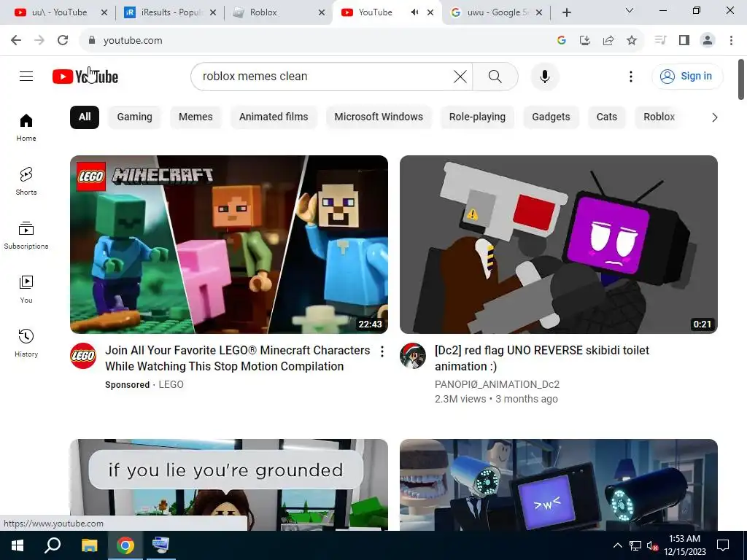
Task: Open the camera-head '>w<' TV thumbnail
Action: tap(558, 484)
